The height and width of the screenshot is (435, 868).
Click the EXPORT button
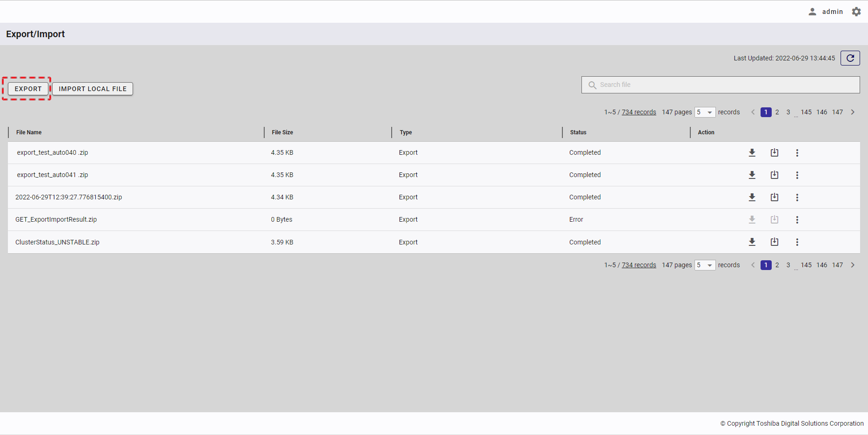click(28, 89)
